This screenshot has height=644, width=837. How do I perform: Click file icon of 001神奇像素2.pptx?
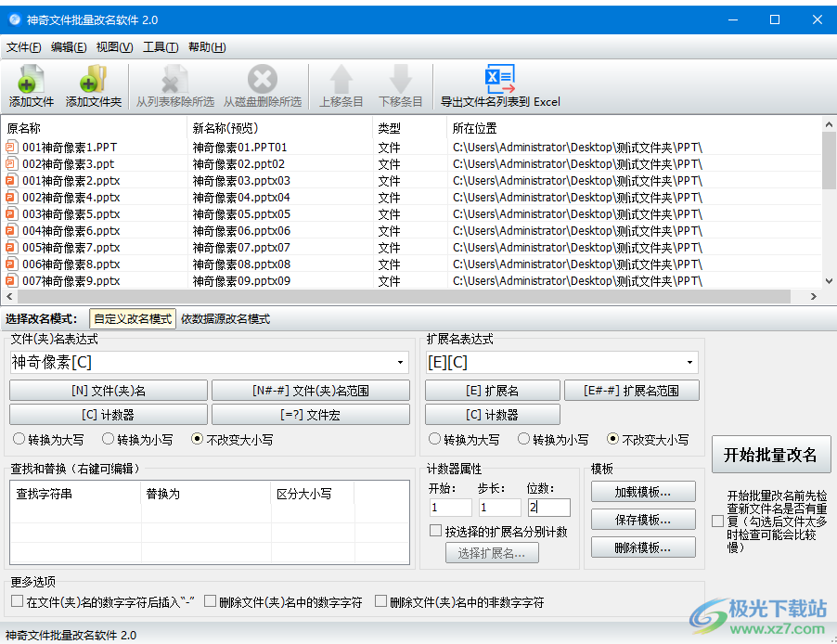click(x=11, y=181)
